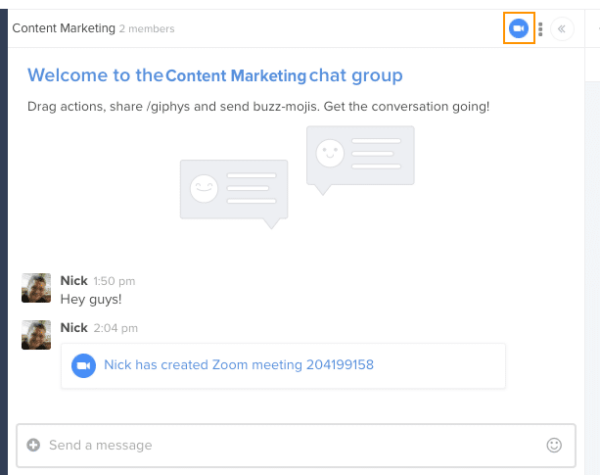Viewport: 600px width, 475px height.
Task: Click the Nick name on the 1:50 pm message
Action: 74,281
